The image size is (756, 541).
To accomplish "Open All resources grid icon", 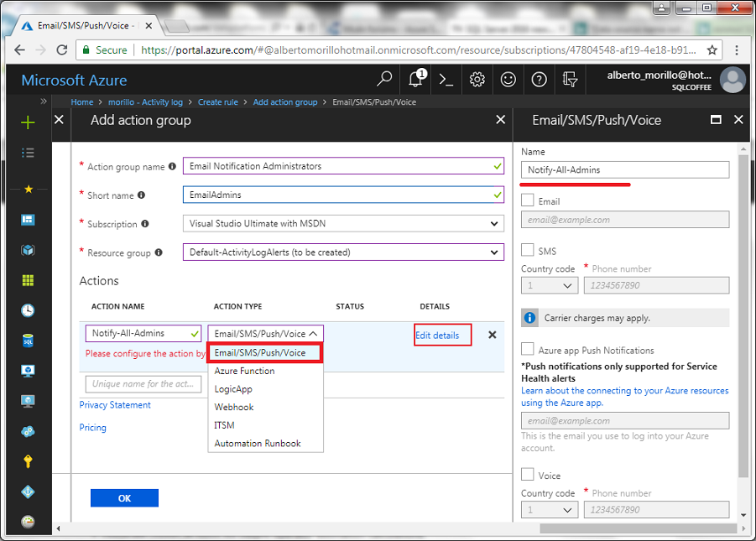I will click(x=28, y=280).
